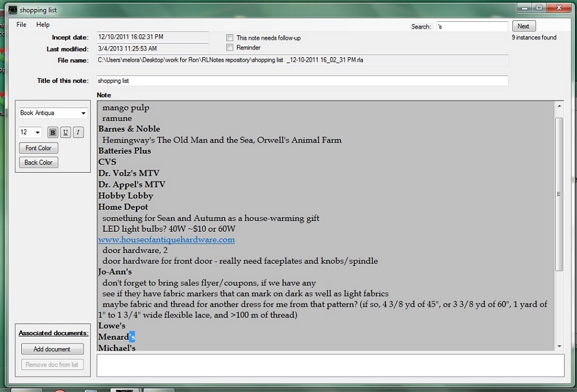Check 'This note needs follow-up' box
577x392 pixels.
[x=230, y=37]
